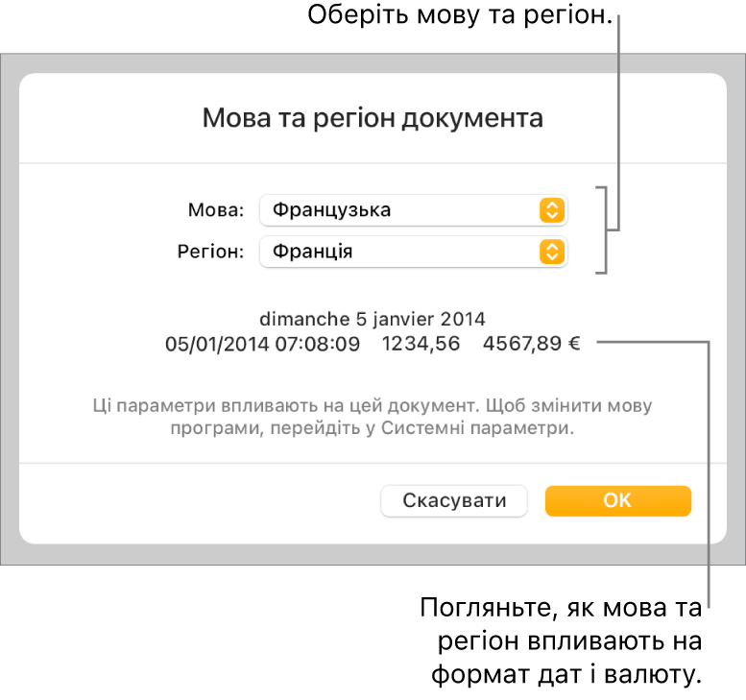Cancel with the Скасувати button

tap(454, 500)
